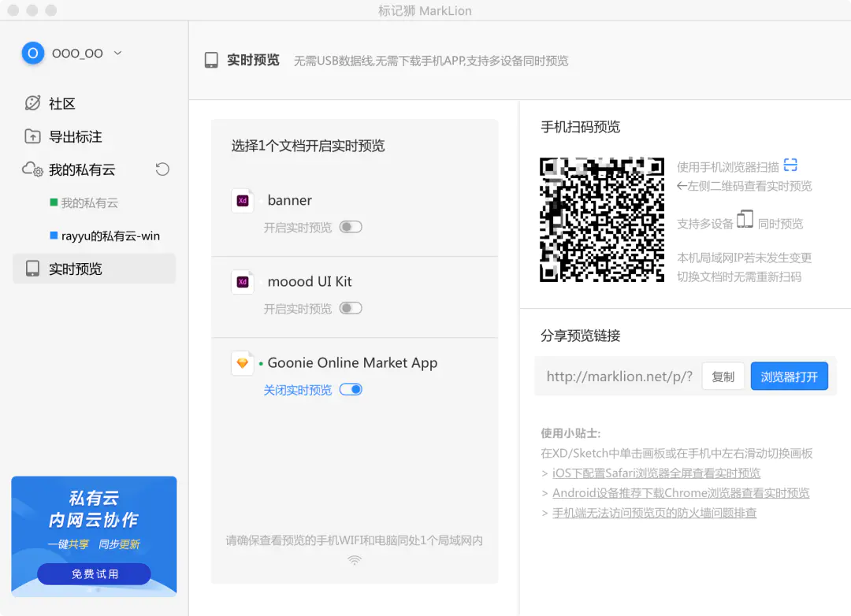Viewport: 851px width, 616px height.
Task: Open 导出标注 export annotations page
Action: point(75,137)
